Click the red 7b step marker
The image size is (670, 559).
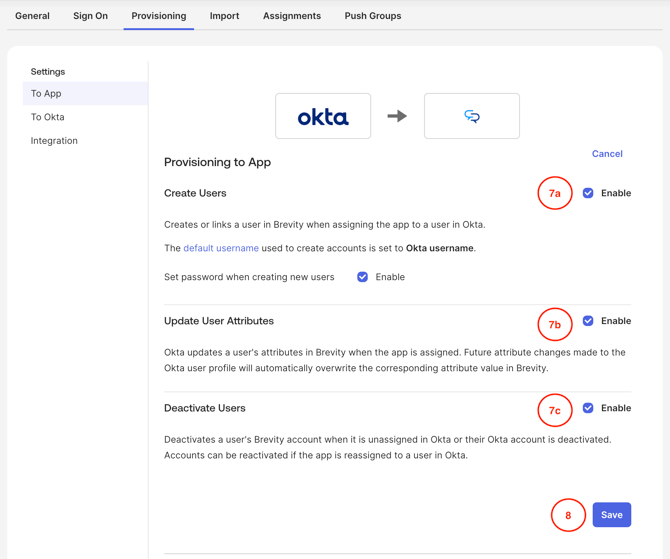tap(554, 324)
